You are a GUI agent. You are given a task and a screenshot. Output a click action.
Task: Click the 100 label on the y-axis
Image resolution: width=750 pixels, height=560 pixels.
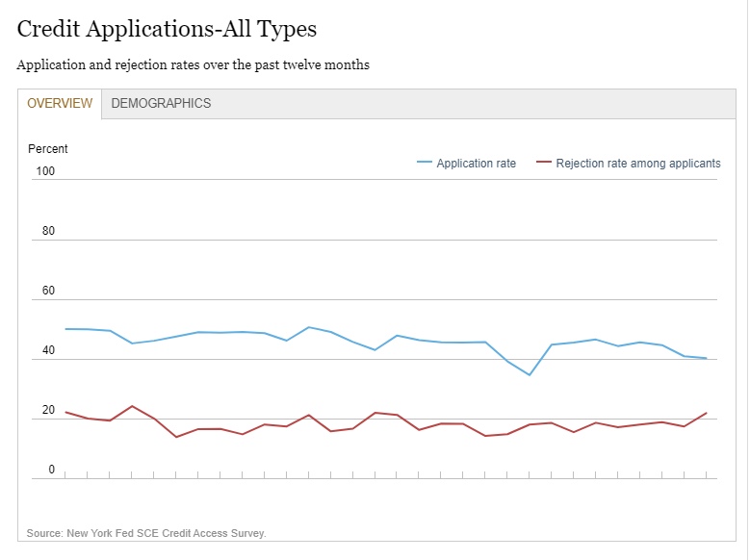(x=45, y=171)
